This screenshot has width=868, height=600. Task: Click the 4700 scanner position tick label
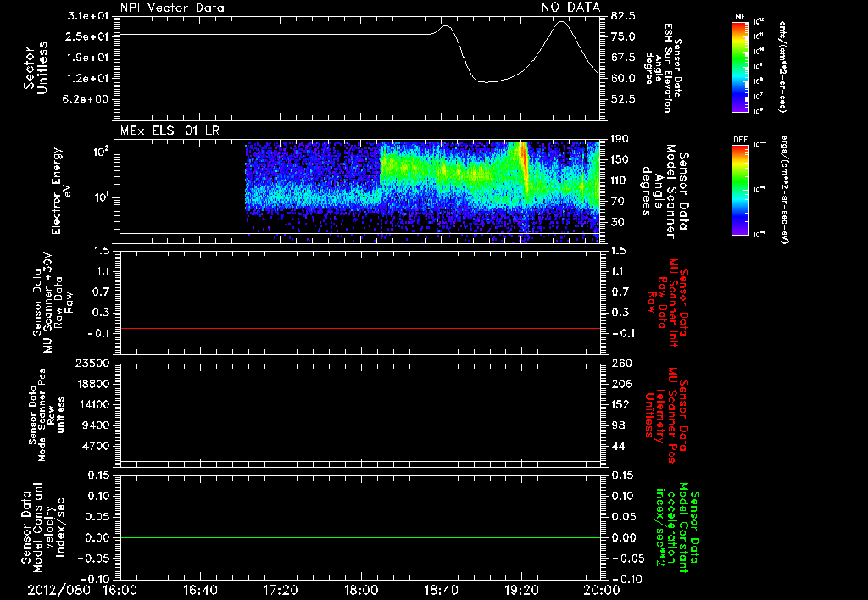tap(97, 446)
